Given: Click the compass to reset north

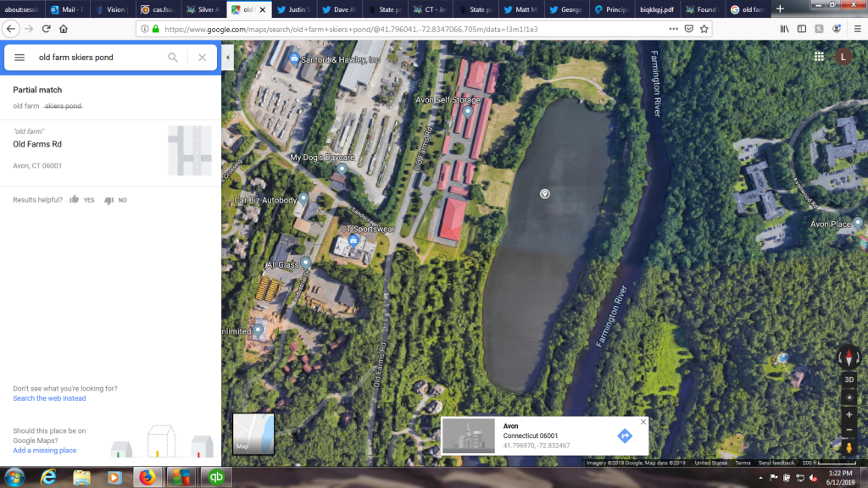Looking at the screenshot, I should point(849,357).
